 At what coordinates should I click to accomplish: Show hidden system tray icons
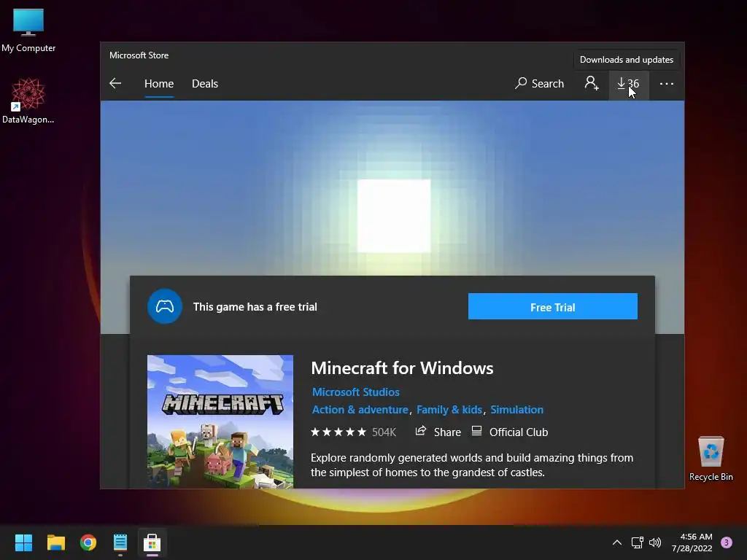(x=617, y=542)
